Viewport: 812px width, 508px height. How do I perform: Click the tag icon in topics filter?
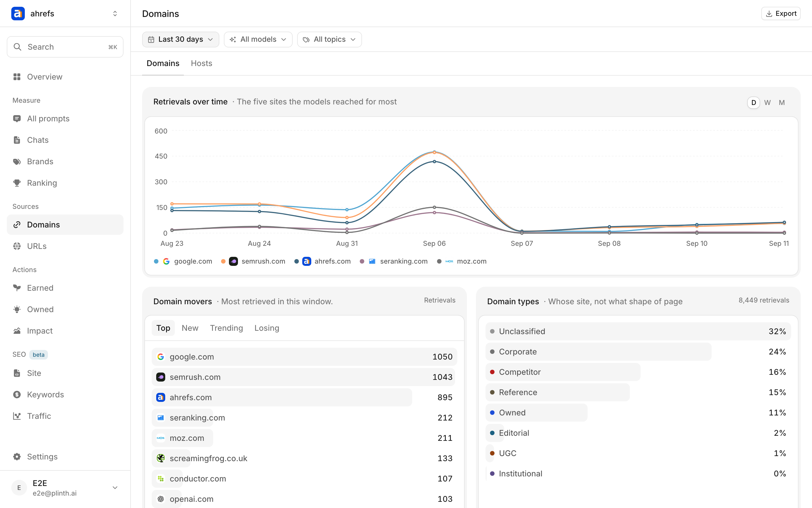coord(306,40)
